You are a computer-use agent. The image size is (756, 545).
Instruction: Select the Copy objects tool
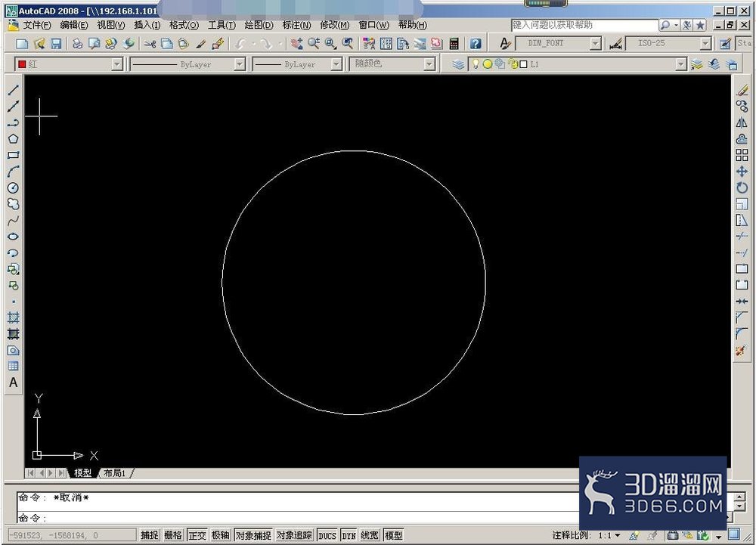pos(742,107)
